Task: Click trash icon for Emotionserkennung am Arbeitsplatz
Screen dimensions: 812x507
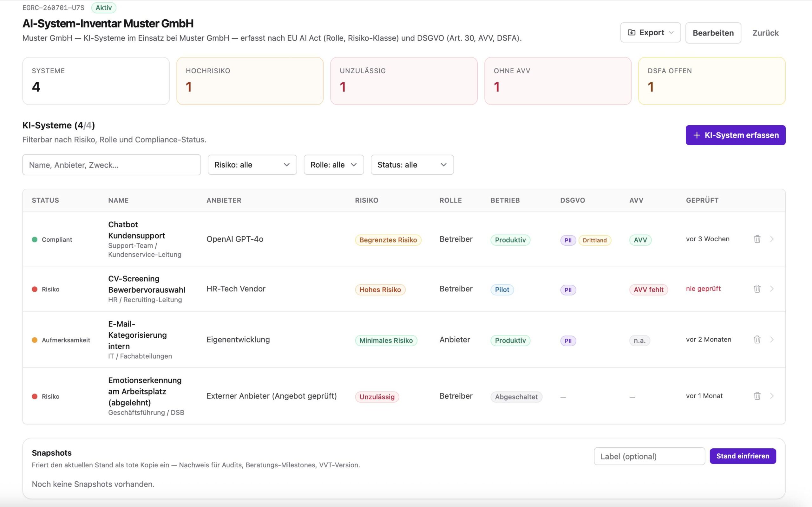Action: [x=757, y=396]
